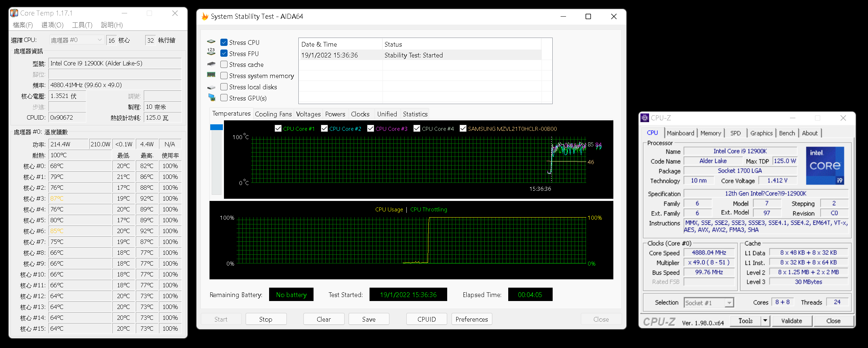Open the 說明(H) menu in Core Temp
The height and width of the screenshot is (348, 868).
point(112,25)
